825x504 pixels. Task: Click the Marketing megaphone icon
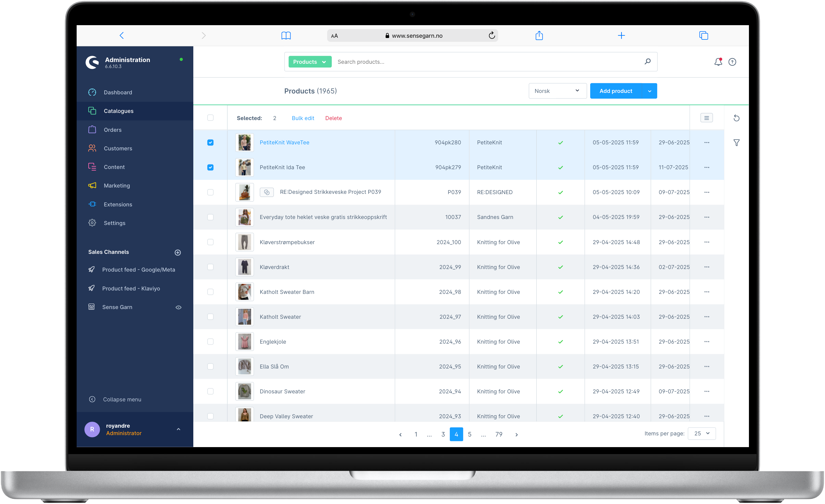pos(92,186)
